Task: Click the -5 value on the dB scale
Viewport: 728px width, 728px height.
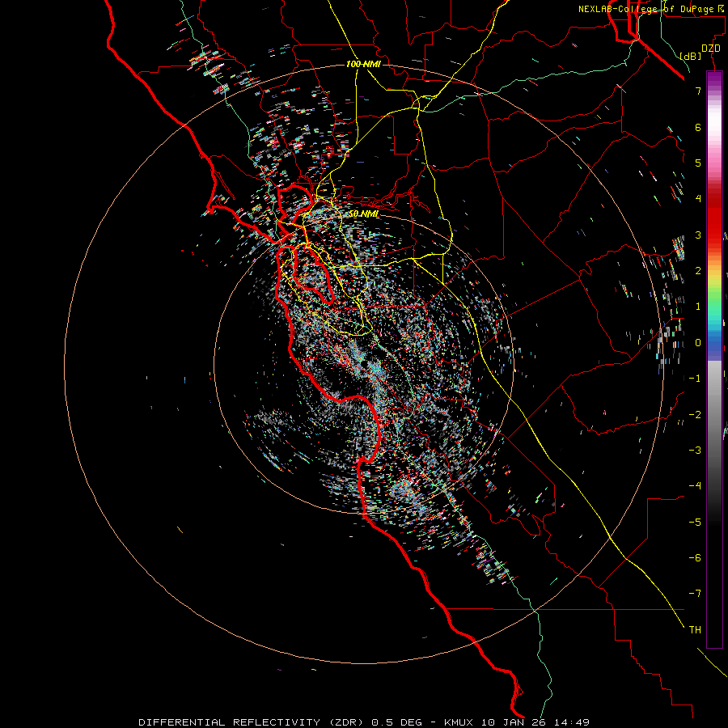Action: 695,523
